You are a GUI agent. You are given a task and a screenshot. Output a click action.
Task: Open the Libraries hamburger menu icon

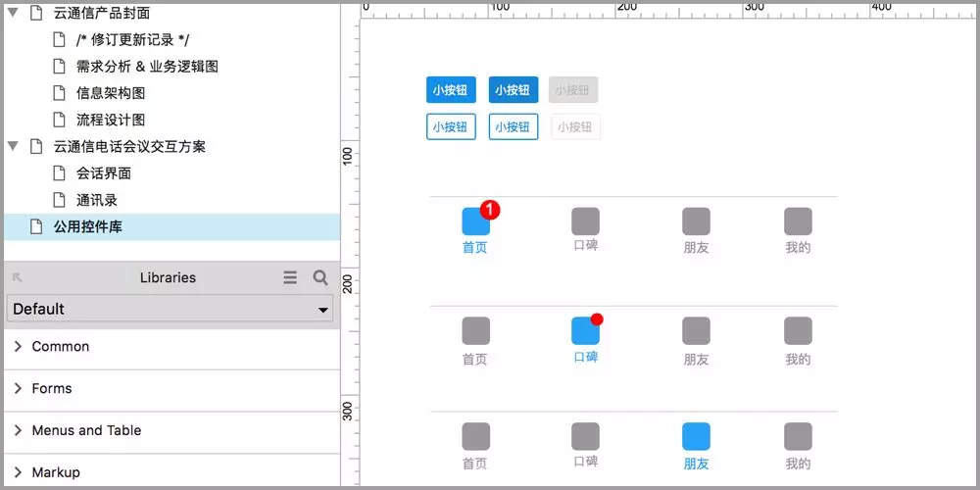(x=290, y=277)
